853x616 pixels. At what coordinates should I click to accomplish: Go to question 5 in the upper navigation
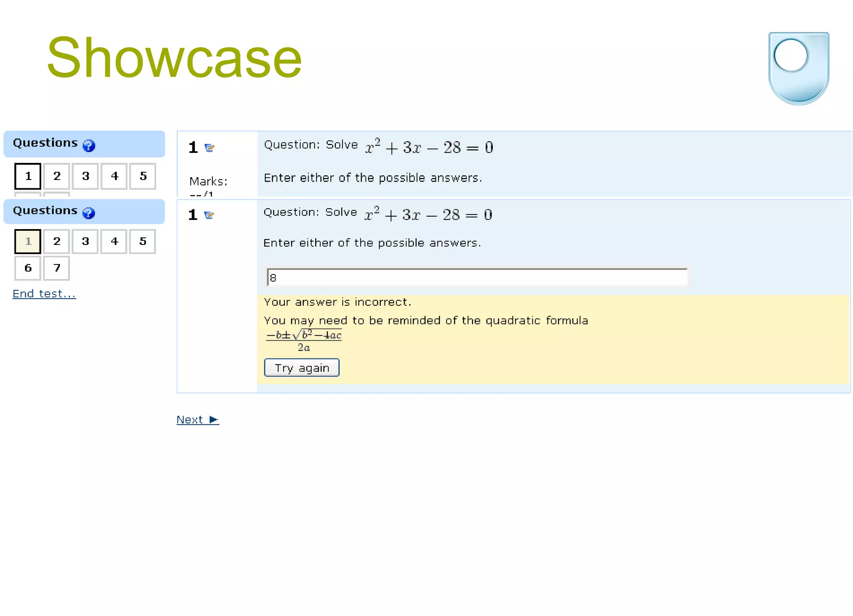[143, 176]
